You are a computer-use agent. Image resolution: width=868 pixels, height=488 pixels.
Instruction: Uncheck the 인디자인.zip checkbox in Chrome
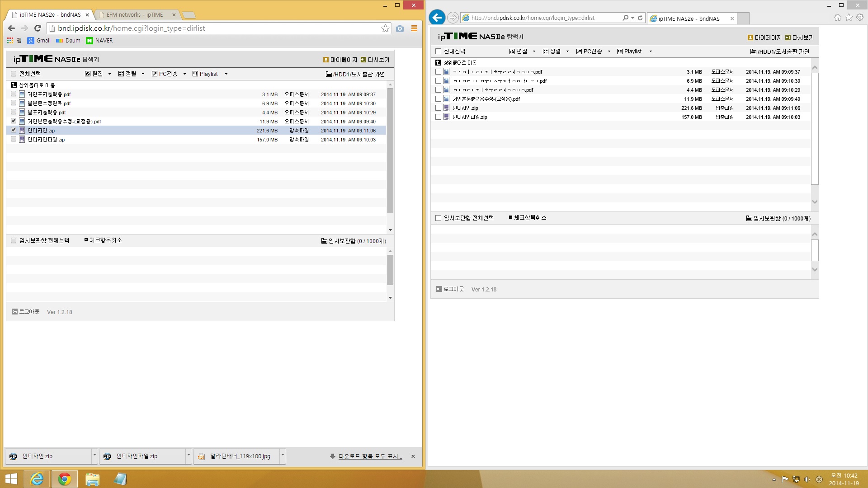pos(14,130)
